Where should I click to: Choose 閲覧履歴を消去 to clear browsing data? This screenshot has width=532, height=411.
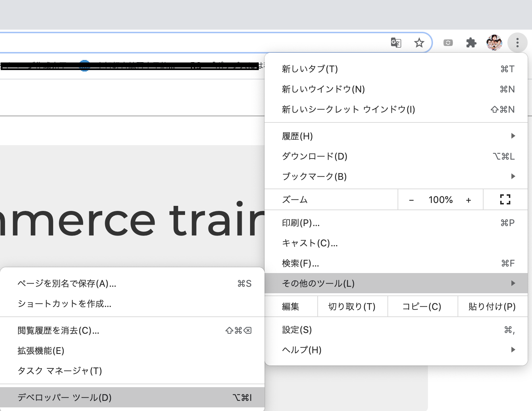coord(58,330)
